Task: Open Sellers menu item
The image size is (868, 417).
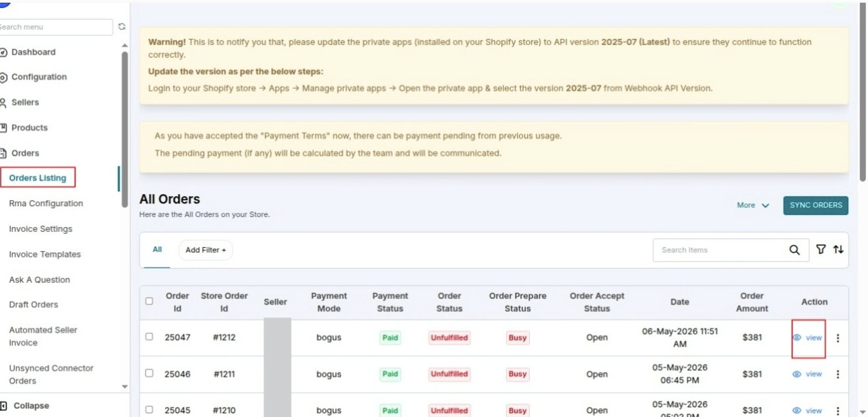Action: (25, 103)
